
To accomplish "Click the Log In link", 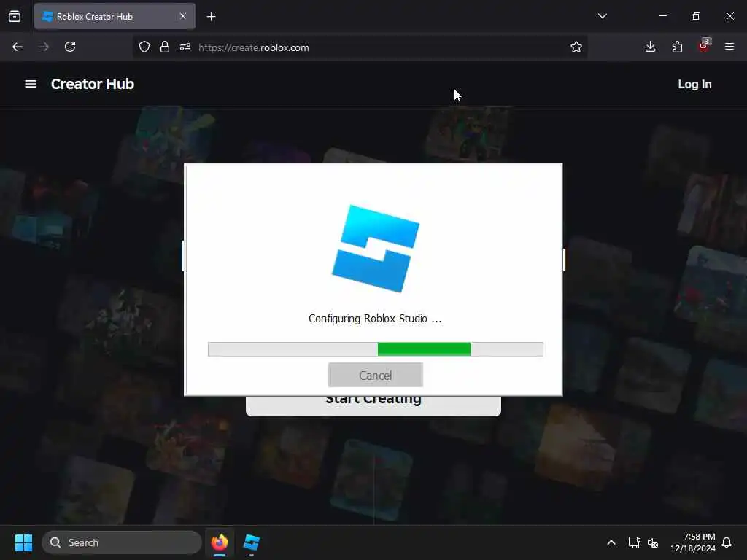I will [694, 85].
